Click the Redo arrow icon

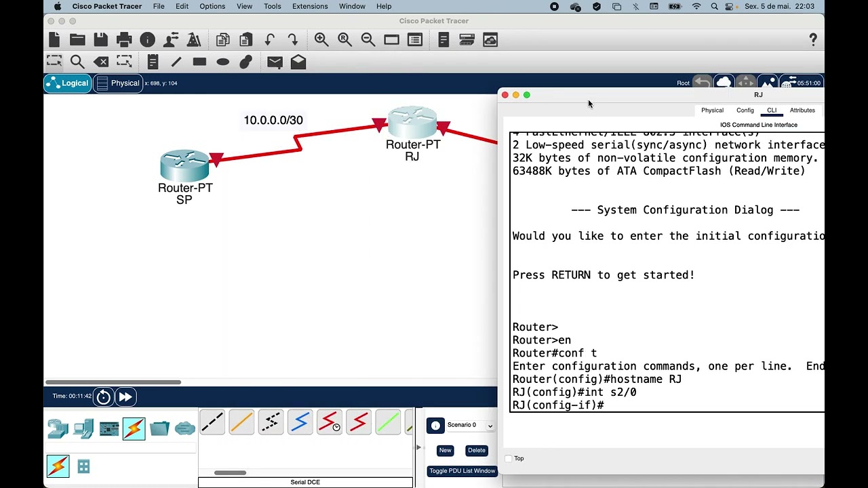[x=292, y=40]
